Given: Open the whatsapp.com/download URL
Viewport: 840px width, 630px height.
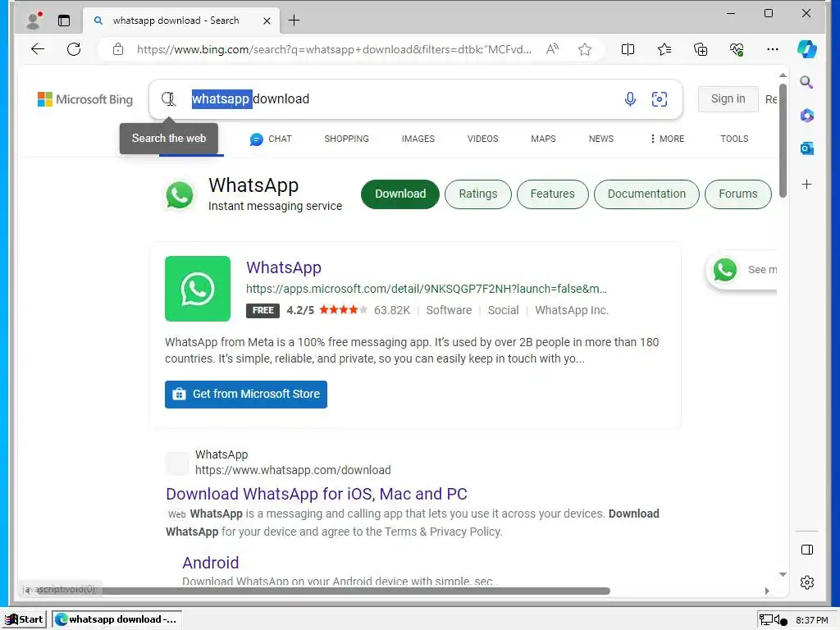Looking at the screenshot, I should [293, 470].
